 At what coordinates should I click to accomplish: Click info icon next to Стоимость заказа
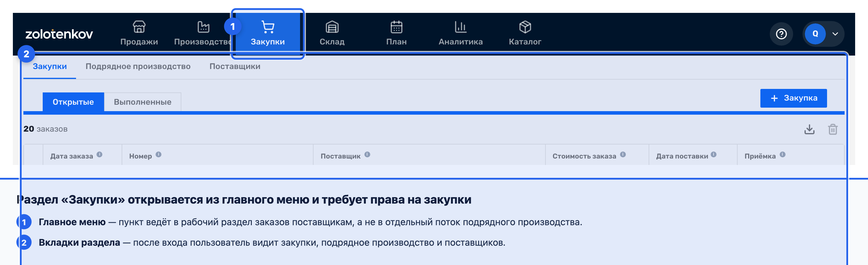click(x=623, y=154)
